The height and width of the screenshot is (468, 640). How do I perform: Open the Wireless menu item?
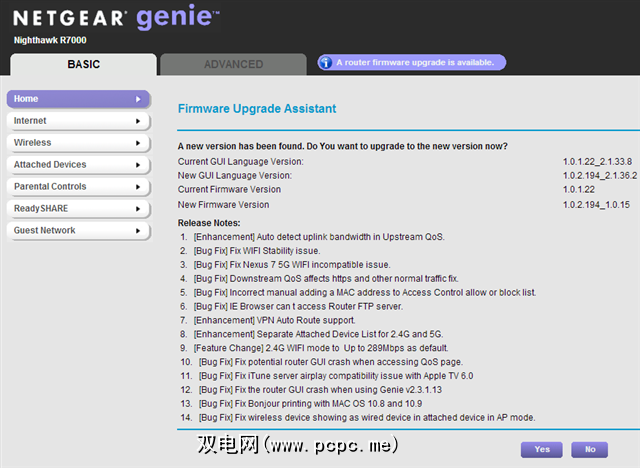point(78,143)
